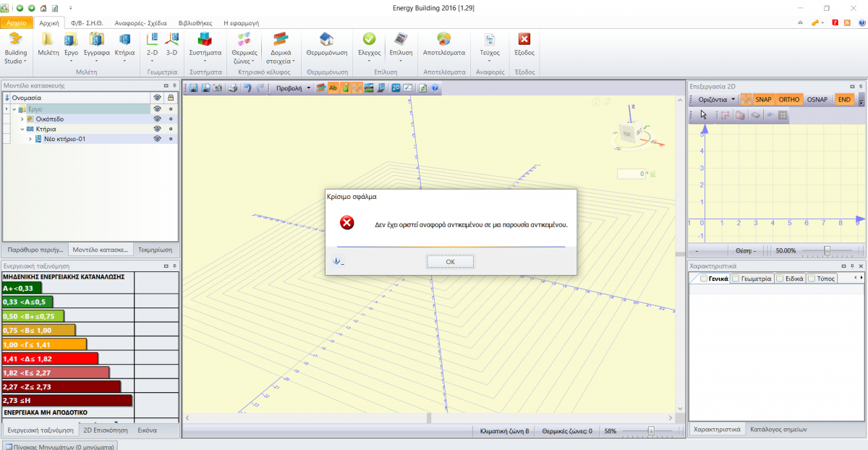Collapse the Κτήρια tree node
The width and height of the screenshot is (868, 450).
22,129
